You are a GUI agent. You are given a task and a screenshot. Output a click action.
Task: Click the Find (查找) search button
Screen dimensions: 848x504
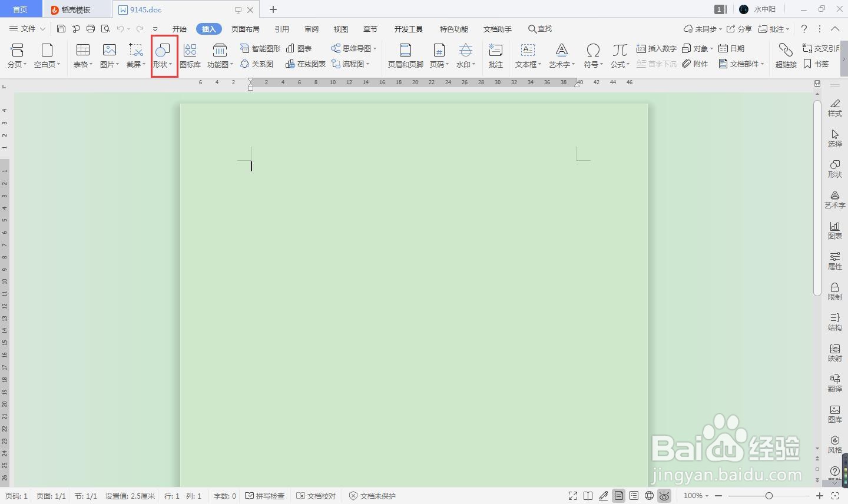(540, 28)
